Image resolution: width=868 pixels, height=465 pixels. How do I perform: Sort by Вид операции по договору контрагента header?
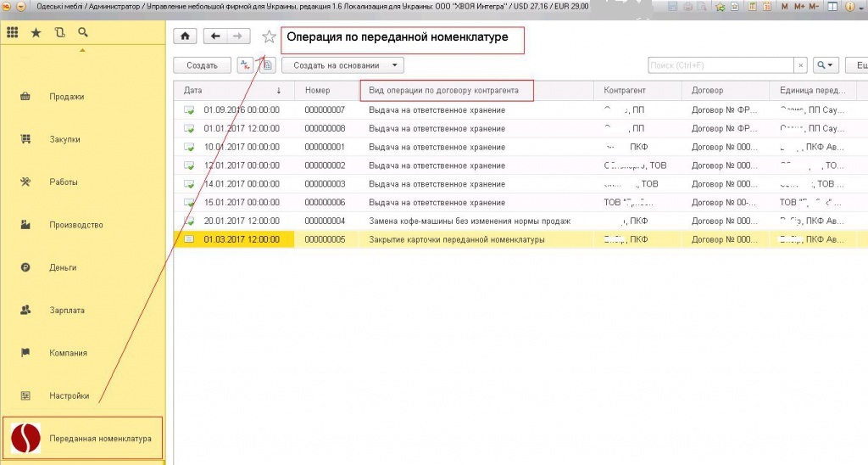(x=443, y=90)
